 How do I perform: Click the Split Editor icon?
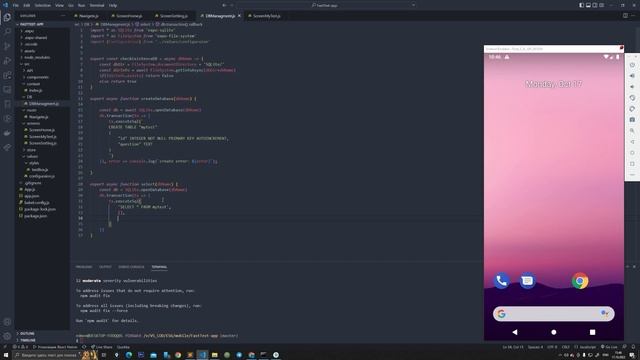[x=625, y=16]
